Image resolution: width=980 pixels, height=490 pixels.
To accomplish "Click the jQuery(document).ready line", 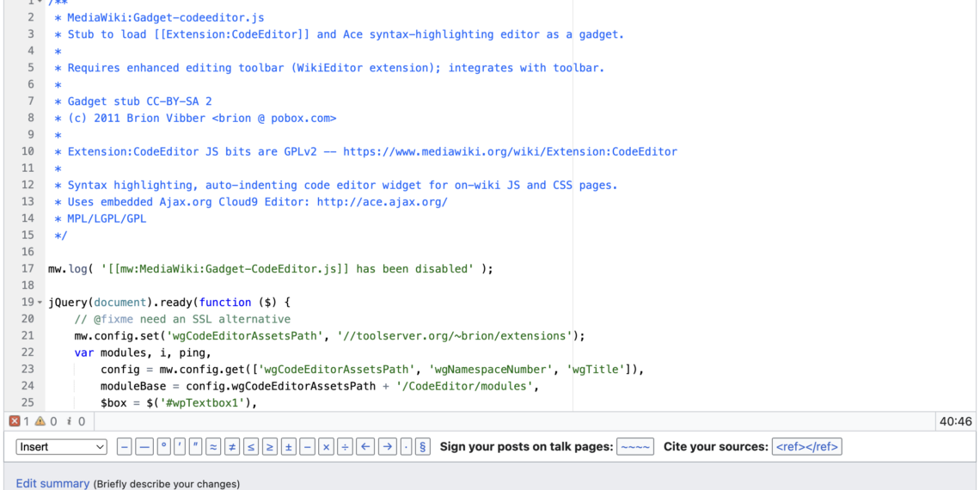I will pos(169,303).
